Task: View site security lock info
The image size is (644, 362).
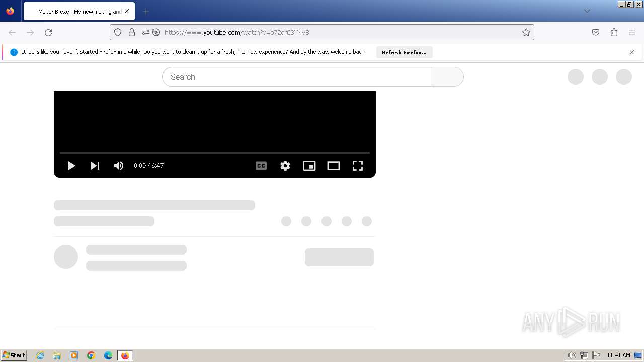Action: [132, 32]
